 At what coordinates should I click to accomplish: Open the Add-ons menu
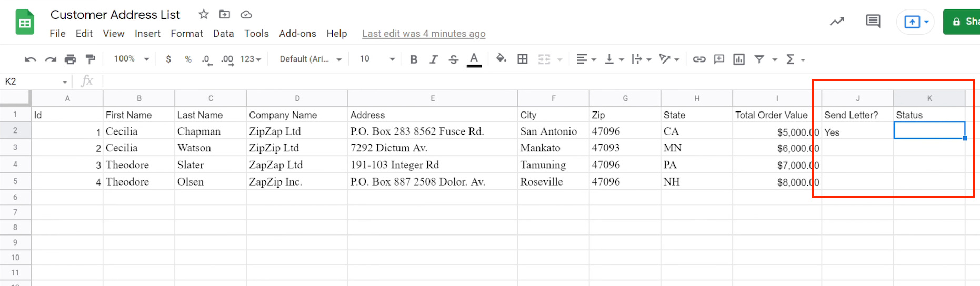[x=297, y=34]
